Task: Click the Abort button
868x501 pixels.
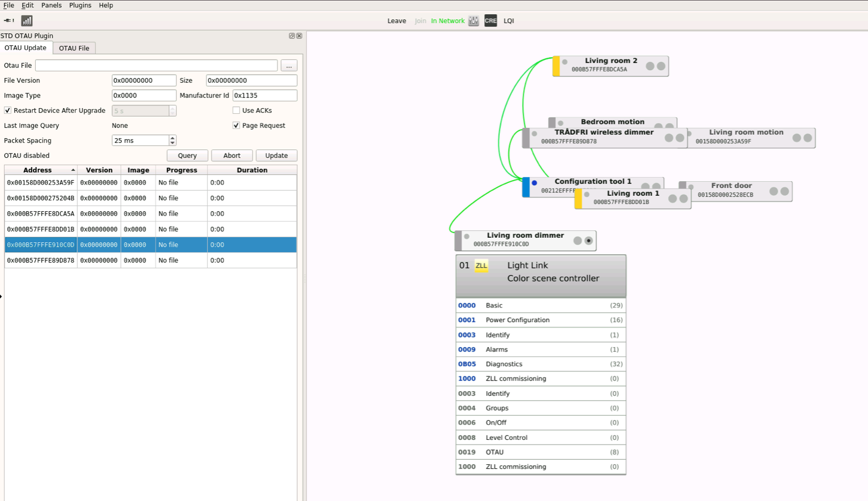Action: pos(232,156)
